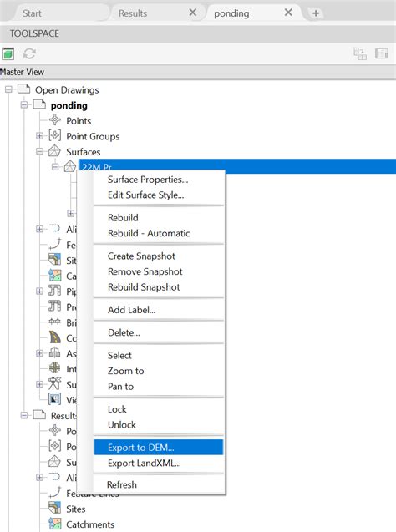Click the green Toolspace view icon
Screen dimensions: 396x532
coord(8,53)
